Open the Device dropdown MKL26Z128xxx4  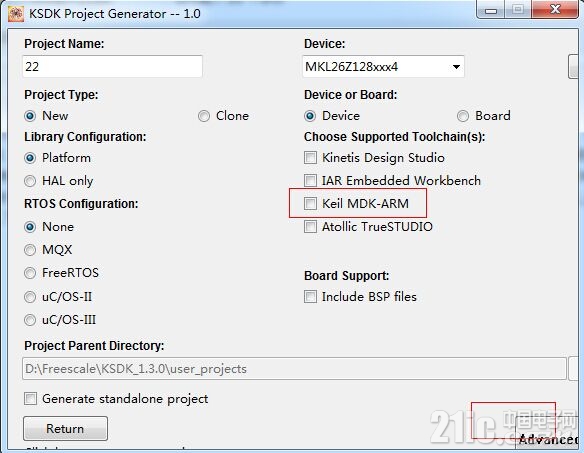pyautogui.click(x=383, y=67)
